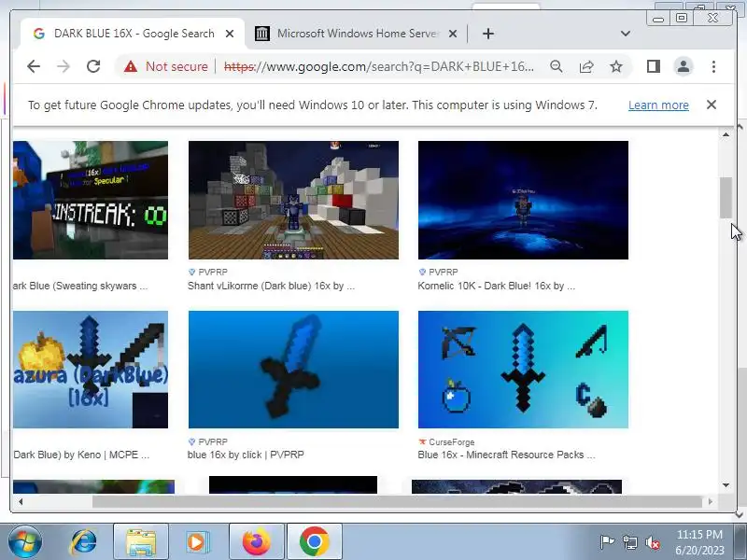Open the Chrome profile avatar
This screenshot has width=747, height=560.
[x=684, y=66]
